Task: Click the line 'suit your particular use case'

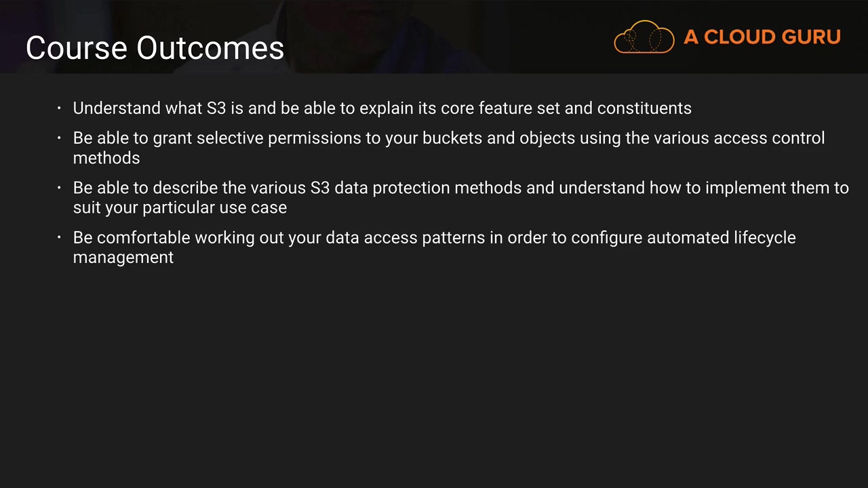Action: [180, 208]
